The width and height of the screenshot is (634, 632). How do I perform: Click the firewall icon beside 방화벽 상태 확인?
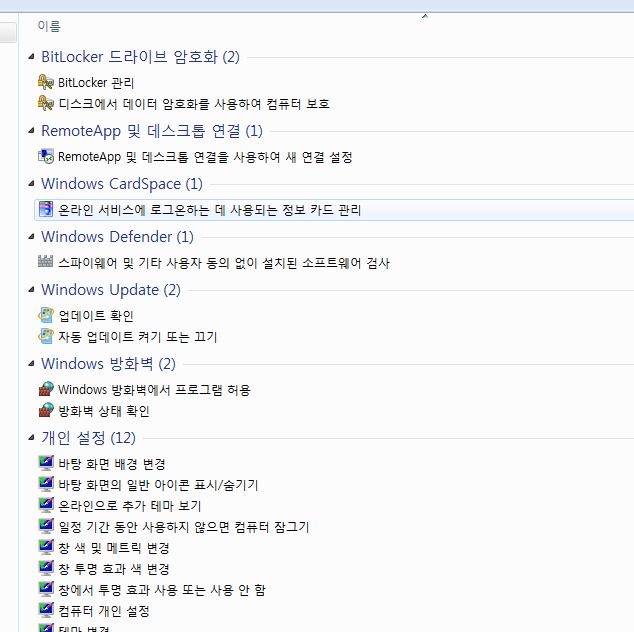point(46,410)
